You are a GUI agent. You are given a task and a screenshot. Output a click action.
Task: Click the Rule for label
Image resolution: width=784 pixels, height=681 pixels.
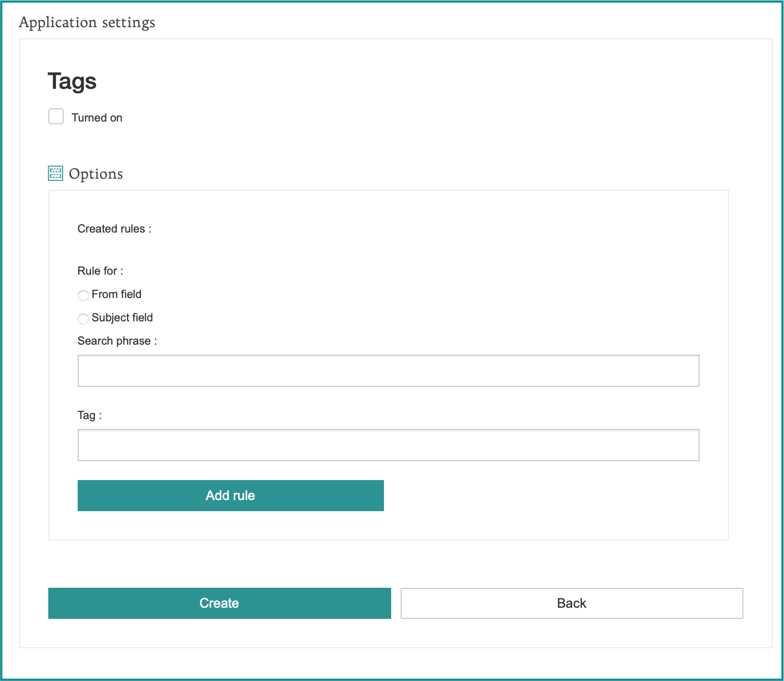click(100, 271)
